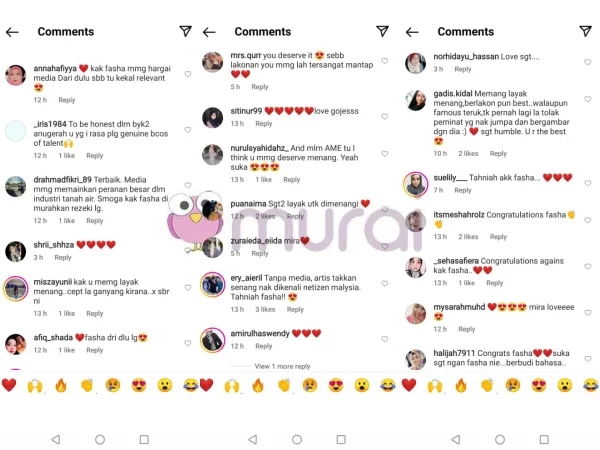Open direct share icon in third Comments panel
Screen dimensions: 600x450
pos(585,31)
